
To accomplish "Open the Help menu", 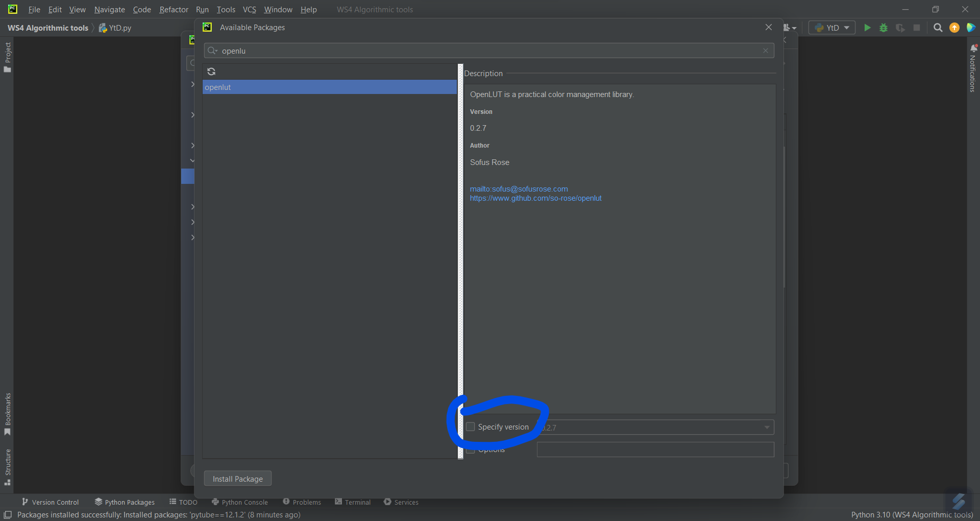I will 309,10.
